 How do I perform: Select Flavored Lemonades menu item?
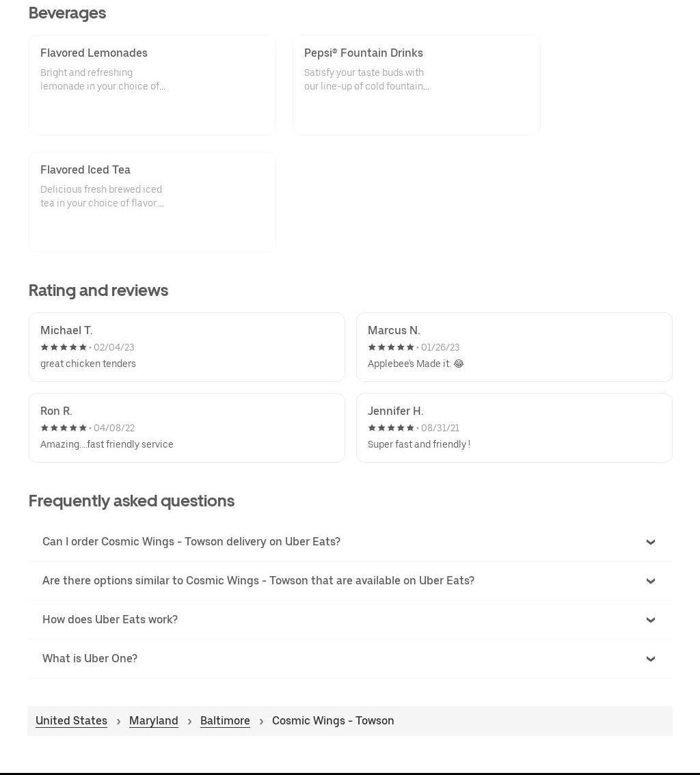[152, 85]
